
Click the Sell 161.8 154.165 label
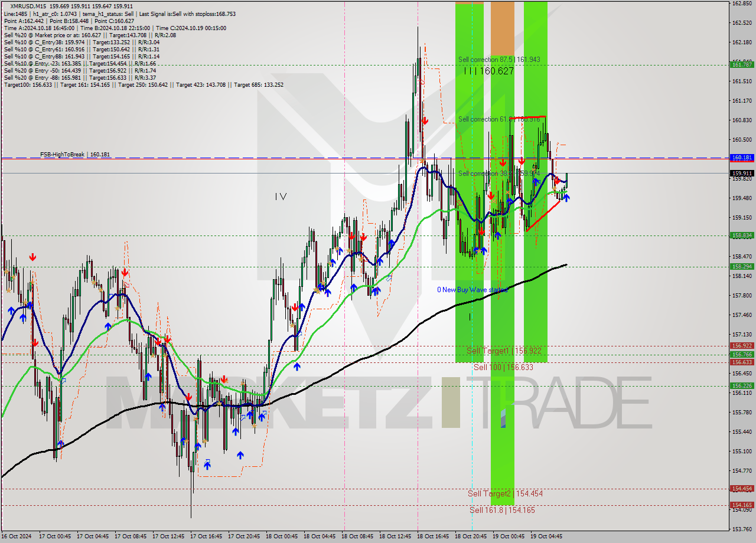502,510
